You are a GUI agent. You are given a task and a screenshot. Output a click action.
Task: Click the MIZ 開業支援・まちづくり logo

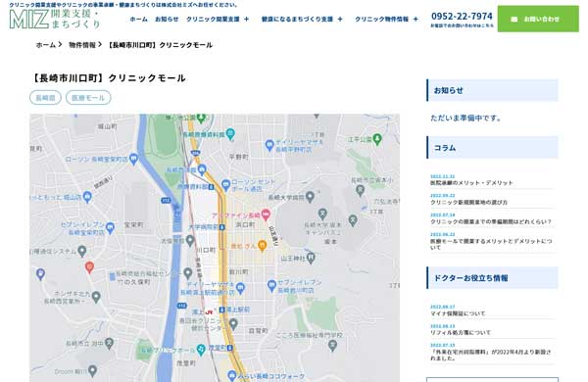[x=55, y=20]
